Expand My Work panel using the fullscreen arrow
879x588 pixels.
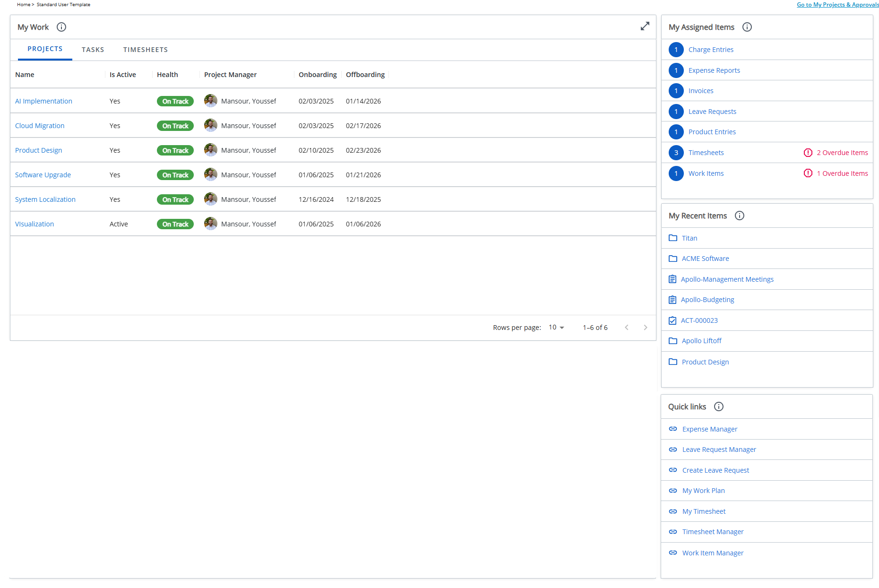point(645,26)
